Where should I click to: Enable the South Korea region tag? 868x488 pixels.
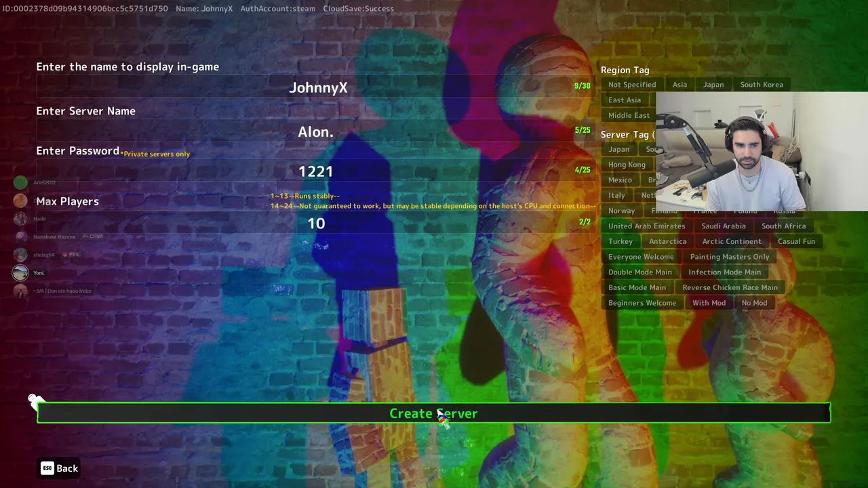click(762, 85)
